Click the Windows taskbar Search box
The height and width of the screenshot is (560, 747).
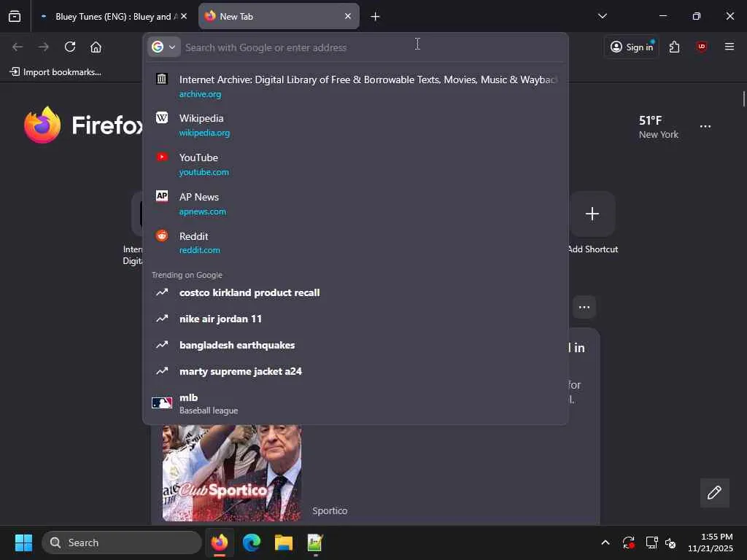[x=122, y=542]
